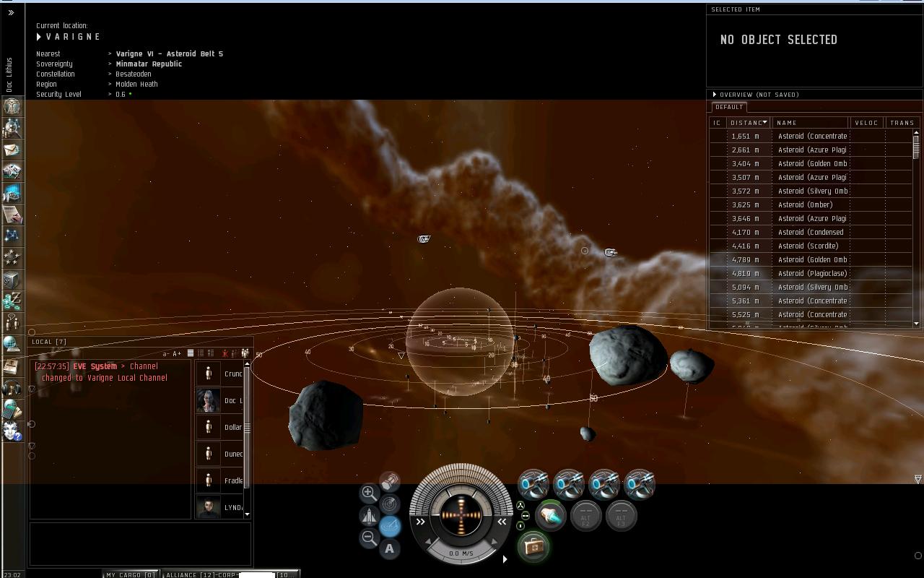
Task: Click the TRANS column header
Action: coord(902,123)
